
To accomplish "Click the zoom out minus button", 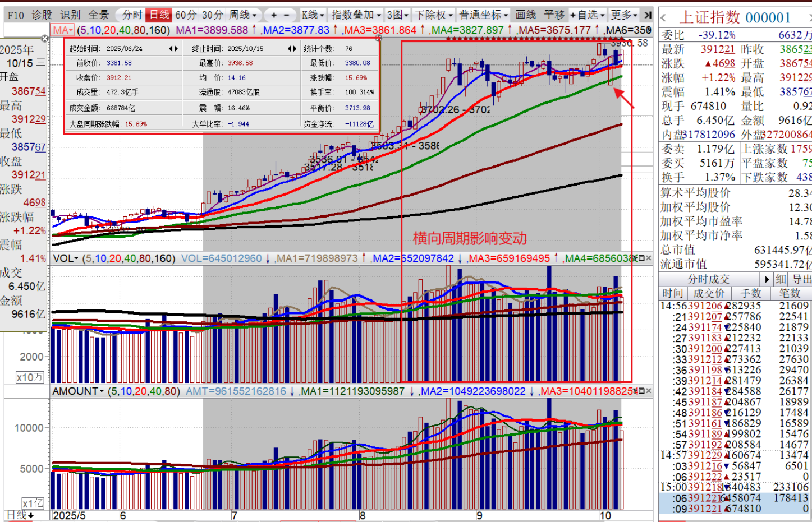I will coord(287,15).
